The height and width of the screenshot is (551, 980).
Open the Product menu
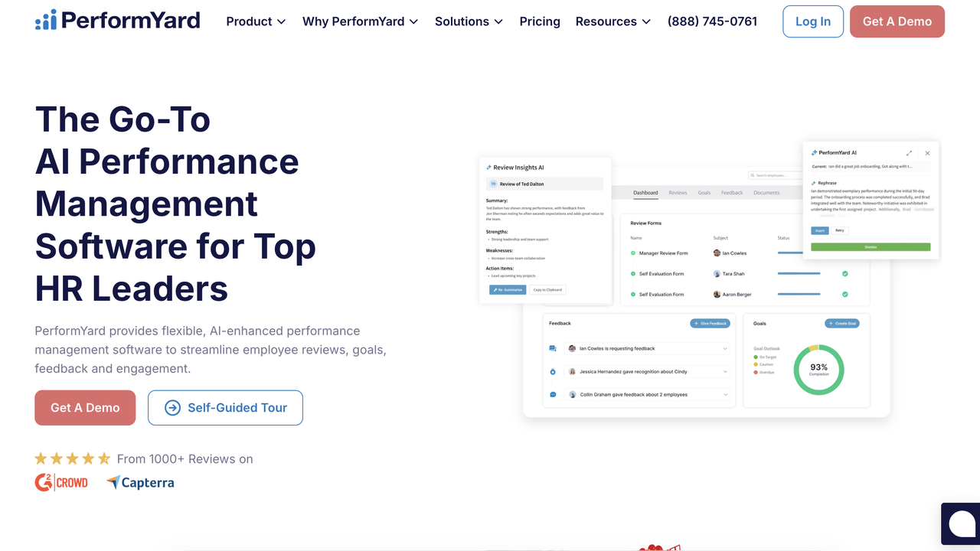[x=256, y=21]
